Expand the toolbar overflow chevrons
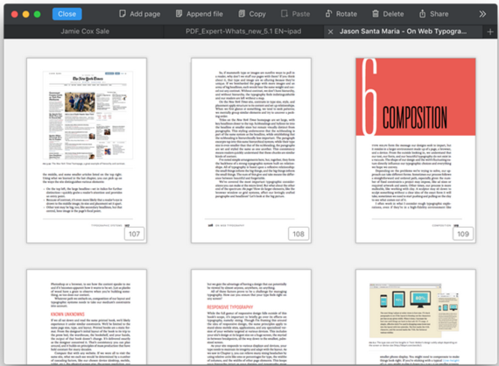499x366 pixels. click(x=482, y=14)
